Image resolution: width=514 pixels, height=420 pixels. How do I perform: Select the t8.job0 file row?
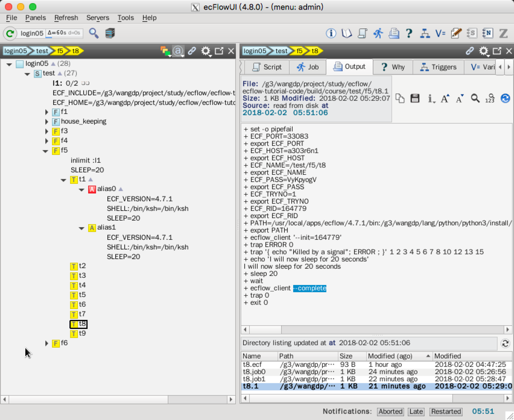click(x=377, y=372)
